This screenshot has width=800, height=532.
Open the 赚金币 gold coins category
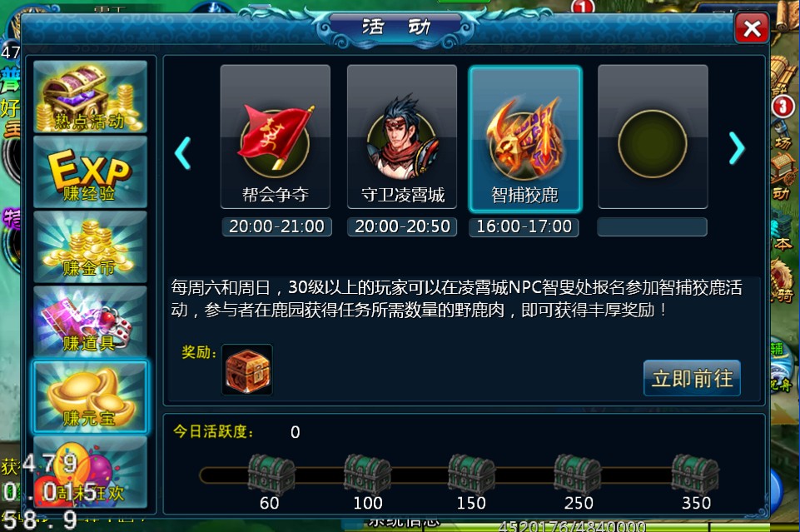click(90, 247)
